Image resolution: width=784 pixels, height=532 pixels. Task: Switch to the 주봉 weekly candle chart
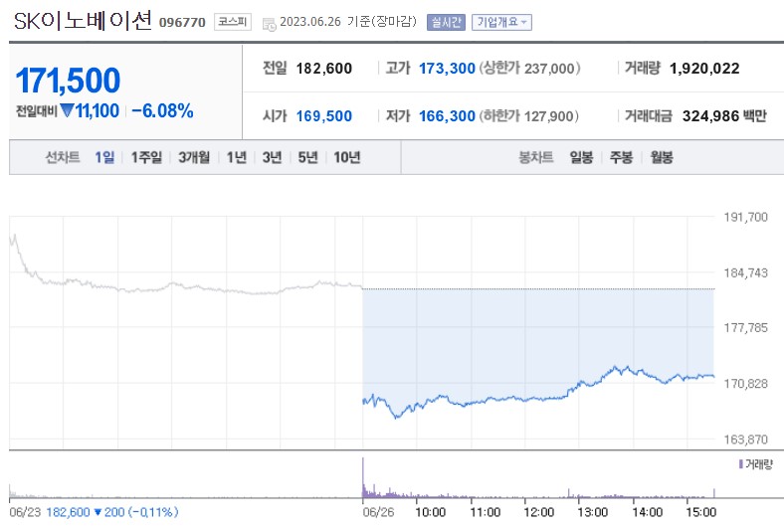tap(621, 157)
